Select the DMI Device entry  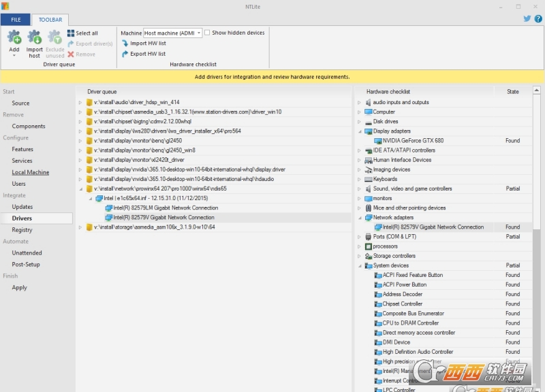[x=396, y=342]
